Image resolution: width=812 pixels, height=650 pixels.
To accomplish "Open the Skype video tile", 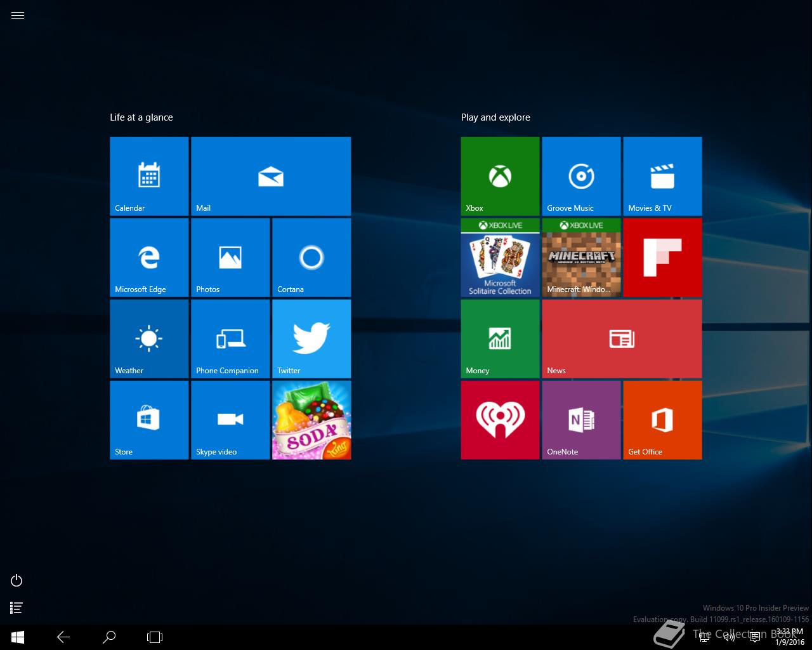I will [x=230, y=420].
